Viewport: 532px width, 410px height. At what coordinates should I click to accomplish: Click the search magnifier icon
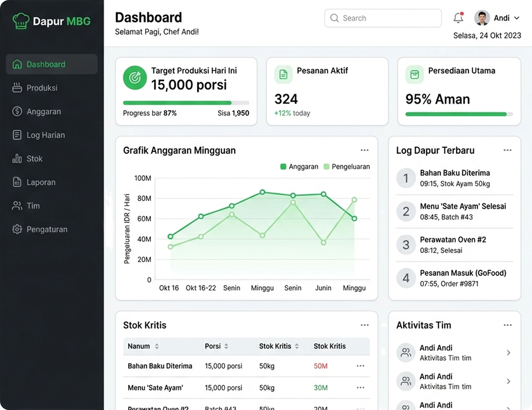334,18
